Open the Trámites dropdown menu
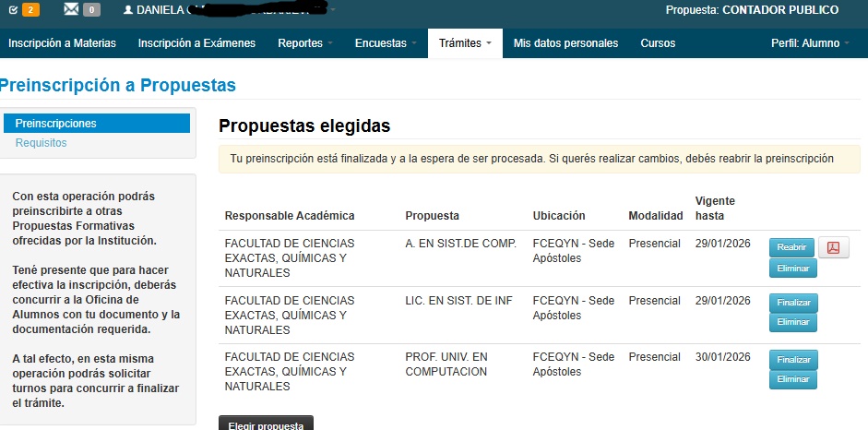868x430 pixels. point(465,43)
